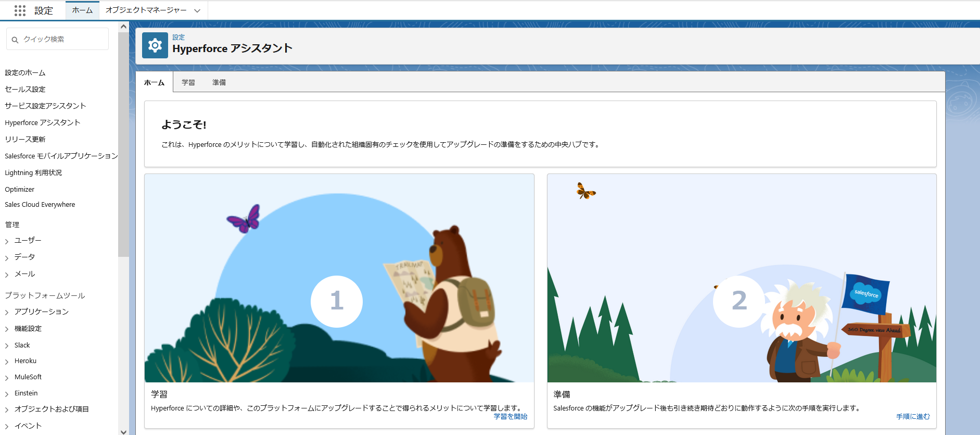
Task: Click the setup gear icon beside Hyperforce アシスタント
Action: click(155, 45)
